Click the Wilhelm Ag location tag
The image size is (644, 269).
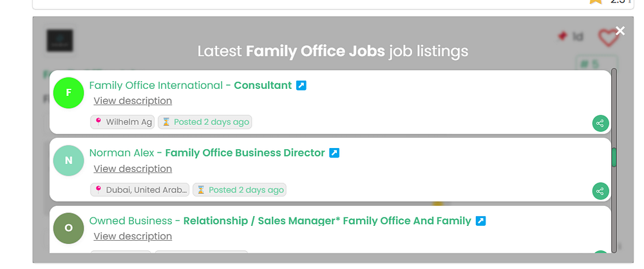123,122
